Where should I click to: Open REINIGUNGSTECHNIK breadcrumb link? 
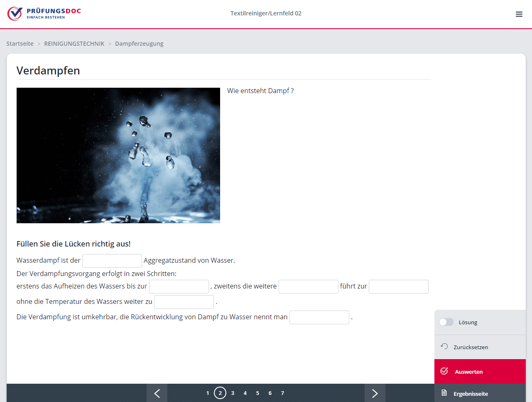click(74, 44)
